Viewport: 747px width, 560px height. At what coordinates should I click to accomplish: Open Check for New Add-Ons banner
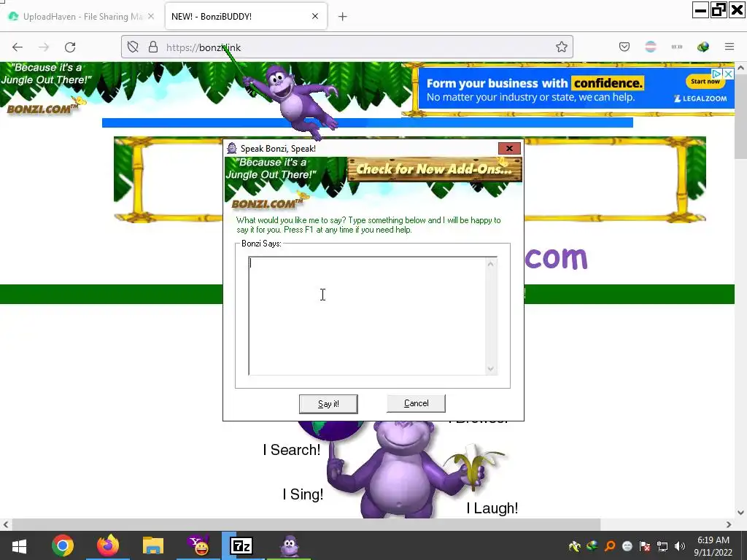[435, 169]
